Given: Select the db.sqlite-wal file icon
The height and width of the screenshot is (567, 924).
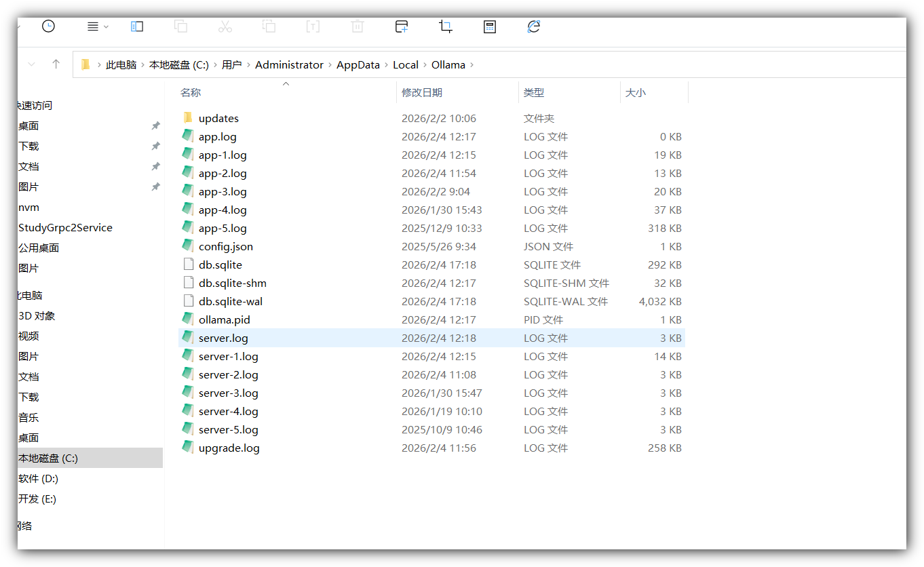Looking at the screenshot, I should point(188,301).
